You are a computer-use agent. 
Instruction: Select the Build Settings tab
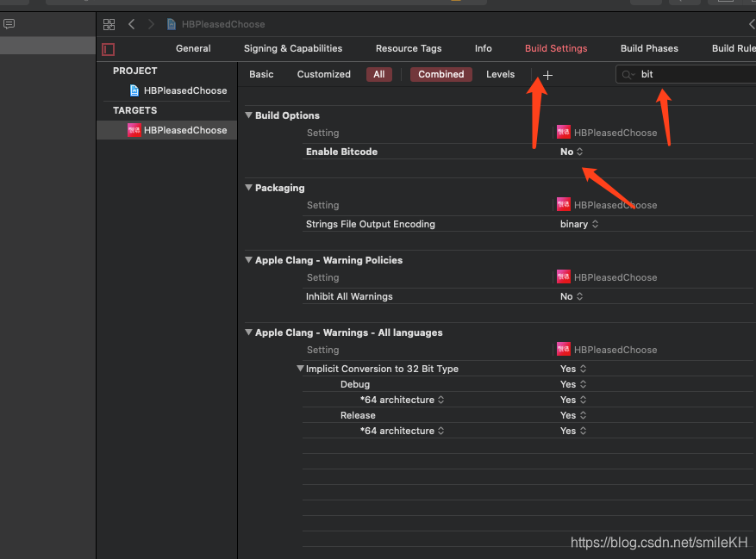556,48
